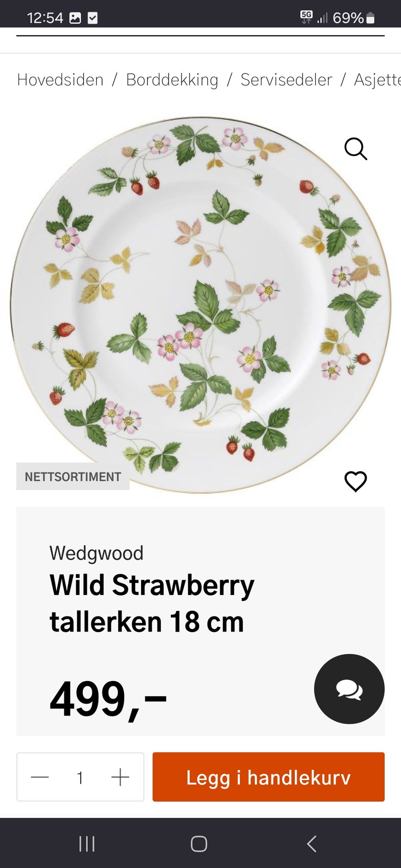Go to the Servisedeler breadcrumb category
The image size is (401, 868).
click(287, 80)
